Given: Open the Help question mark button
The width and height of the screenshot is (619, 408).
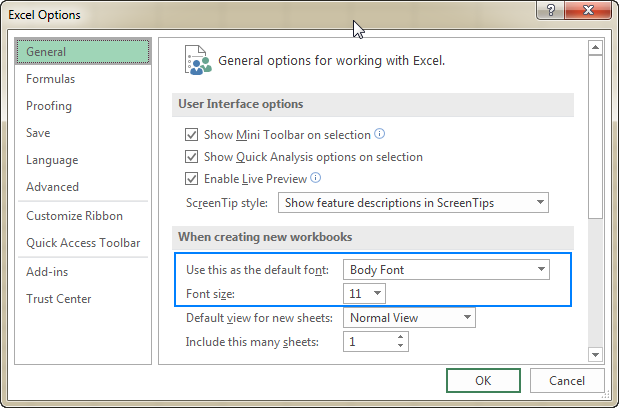Looking at the screenshot, I should coord(551,10).
